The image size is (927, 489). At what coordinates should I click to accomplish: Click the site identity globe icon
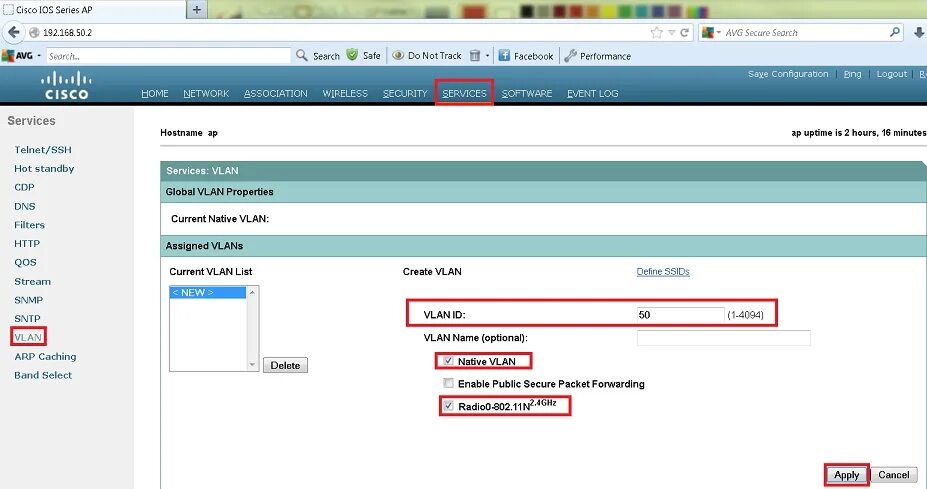[x=34, y=33]
